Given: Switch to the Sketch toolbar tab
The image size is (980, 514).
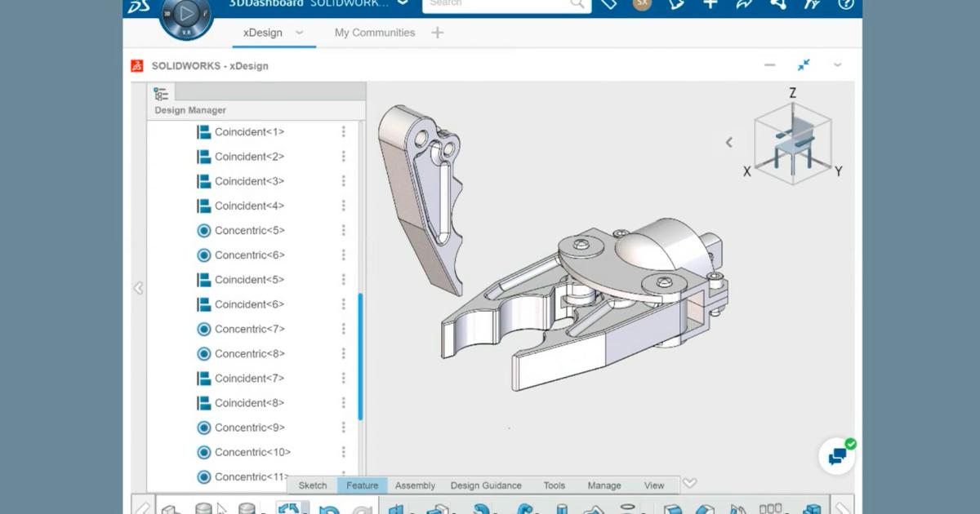Looking at the screenshot, I should click(x=312, y=485).
